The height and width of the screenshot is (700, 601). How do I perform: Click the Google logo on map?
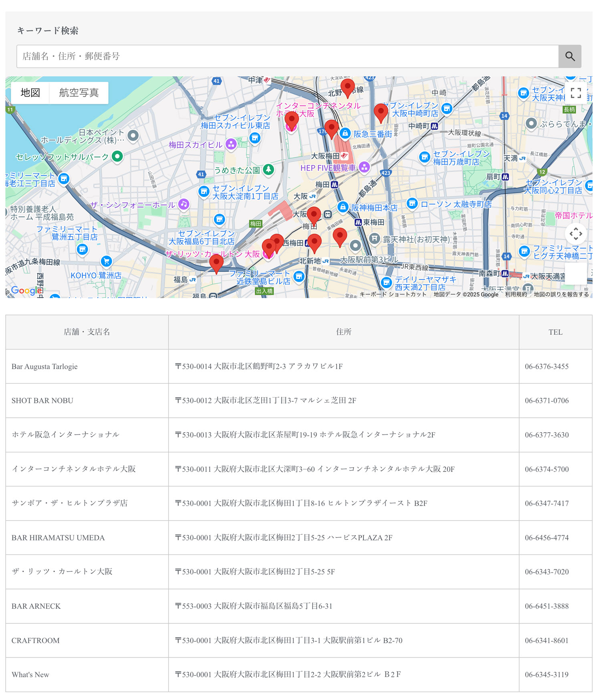point(26,290)
